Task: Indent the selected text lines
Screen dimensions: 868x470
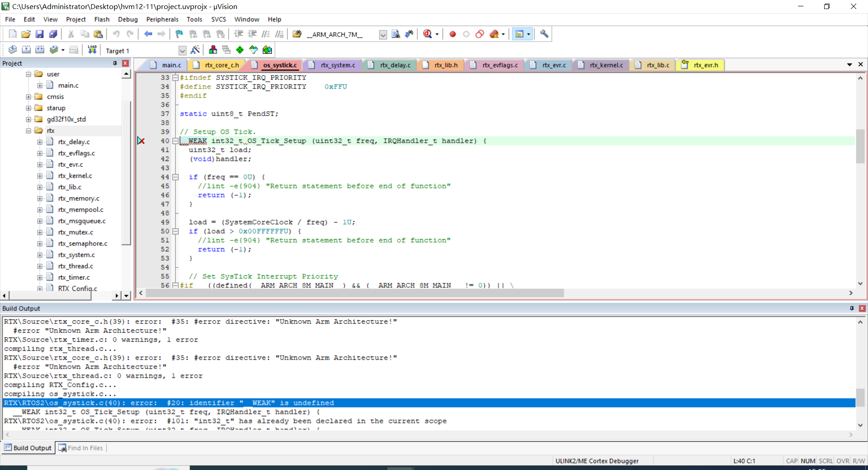Action: (239, 34)
